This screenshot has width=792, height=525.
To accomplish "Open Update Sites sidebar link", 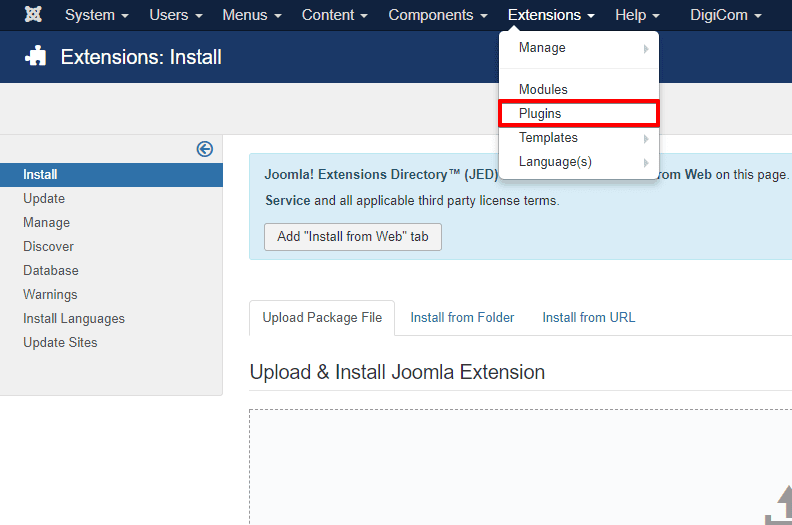I will point(60,342).
